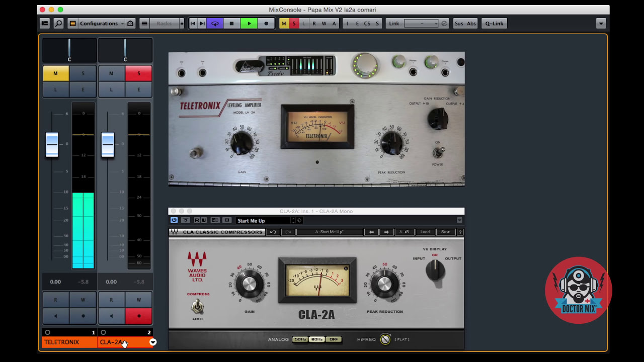The width and height of the screenshot is (644, 362).
Task: Solo the TELETRONIX channel
Action: pos(83,73)
